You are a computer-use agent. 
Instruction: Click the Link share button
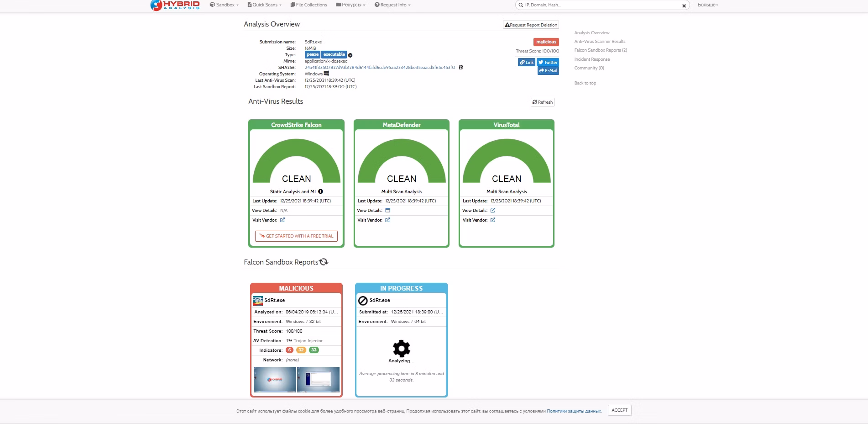point(527,63)
